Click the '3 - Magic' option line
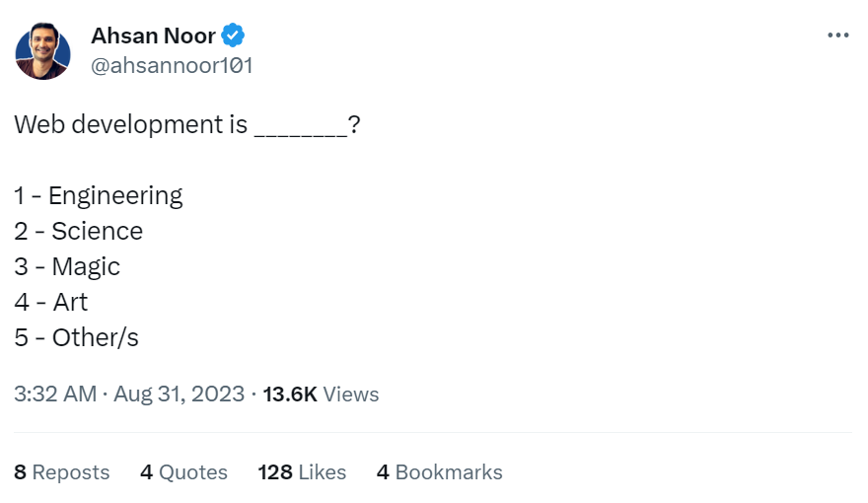868x503 pixels. pyautogui.click(x=67, y=266)
